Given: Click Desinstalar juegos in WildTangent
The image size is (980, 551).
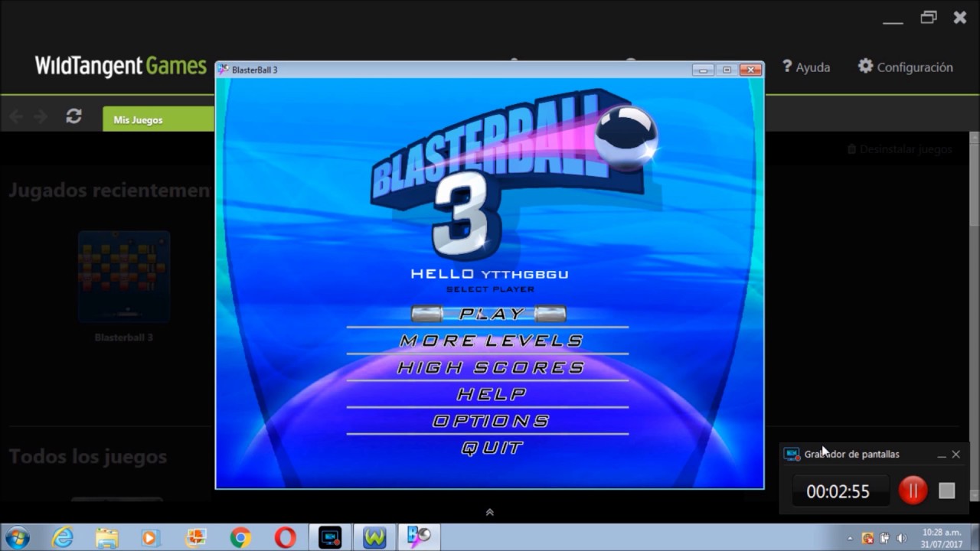Looking at the screenshot, I should (x=900, y=149).
